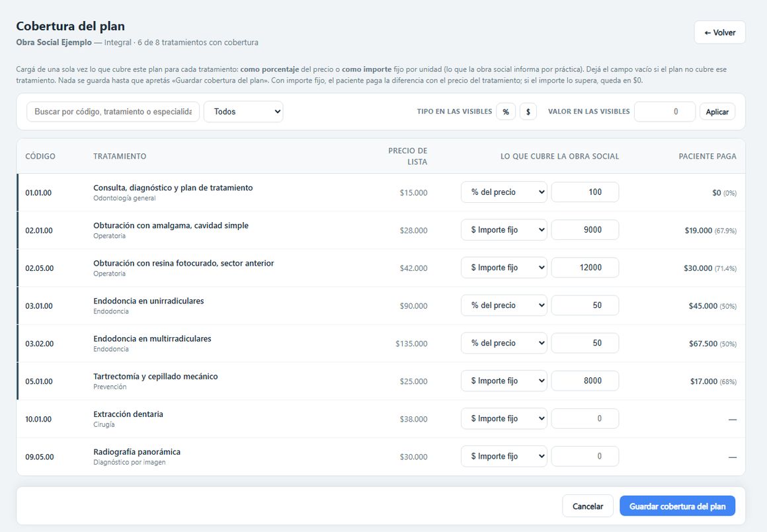Edit the 9000 amount for Obturación con amalgama
767x532 pixels.
coord(585,230)
